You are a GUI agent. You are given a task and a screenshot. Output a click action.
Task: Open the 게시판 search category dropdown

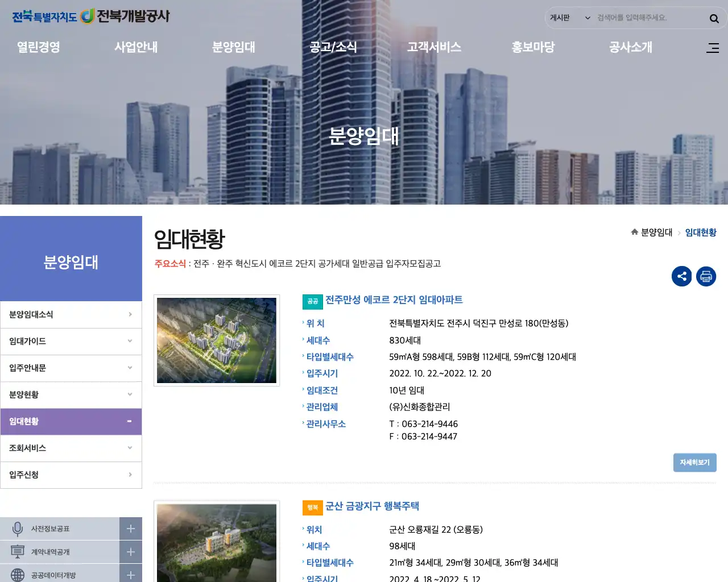click(569, 18)
